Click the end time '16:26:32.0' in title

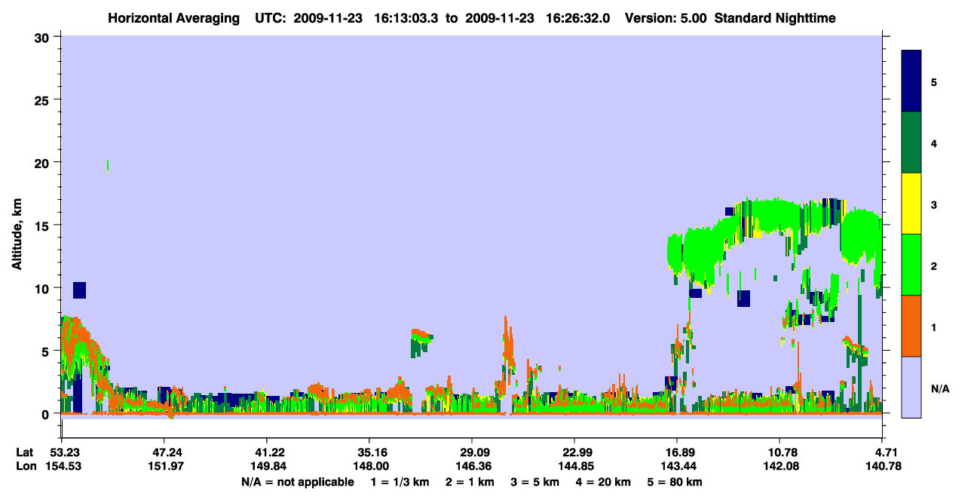click(579, 18)
